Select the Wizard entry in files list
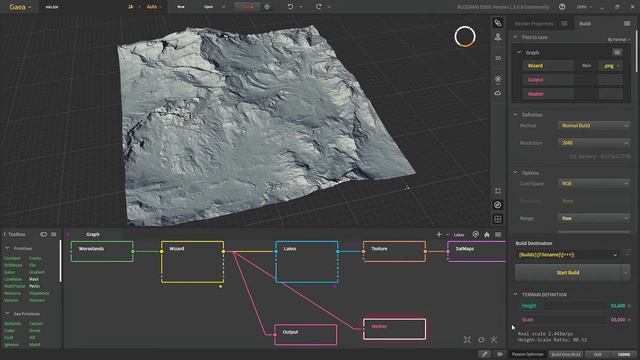Image resolution: width=640 pixels, height=360 pixels. click(549, 66)
